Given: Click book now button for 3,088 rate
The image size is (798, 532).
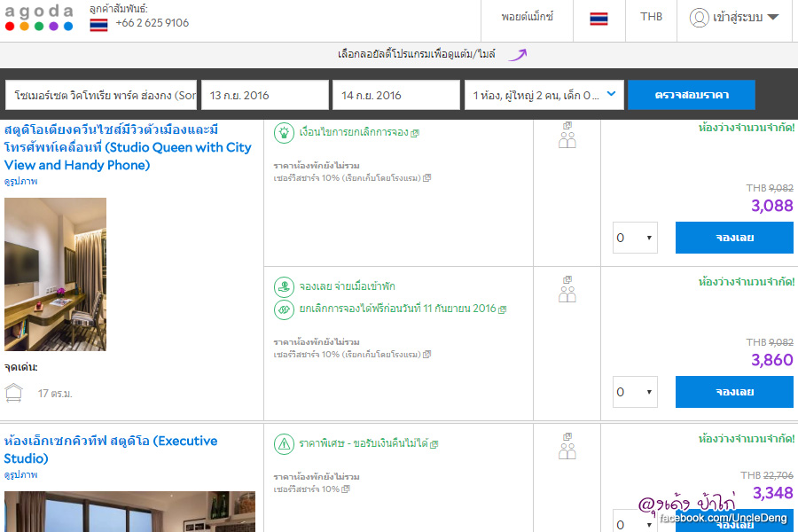Looking at the screenshot, I should point(734,238).
